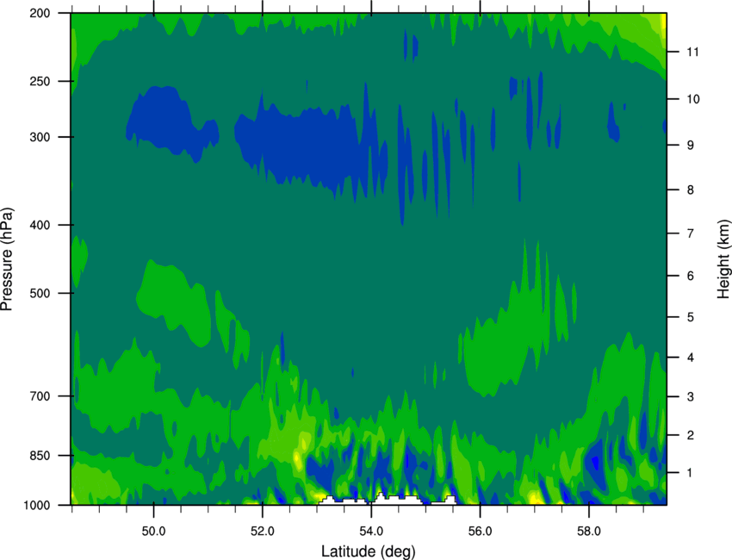The width and height of the screenshot is (732, 560).
Task: Click latitude tick label 58.0
Action: (x=589, y=532)
